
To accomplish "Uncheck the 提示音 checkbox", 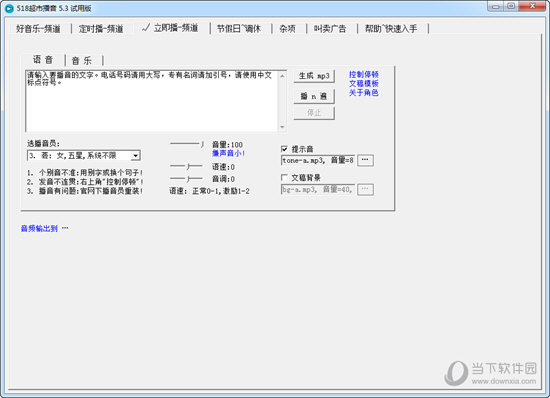I will pos(284,149).
